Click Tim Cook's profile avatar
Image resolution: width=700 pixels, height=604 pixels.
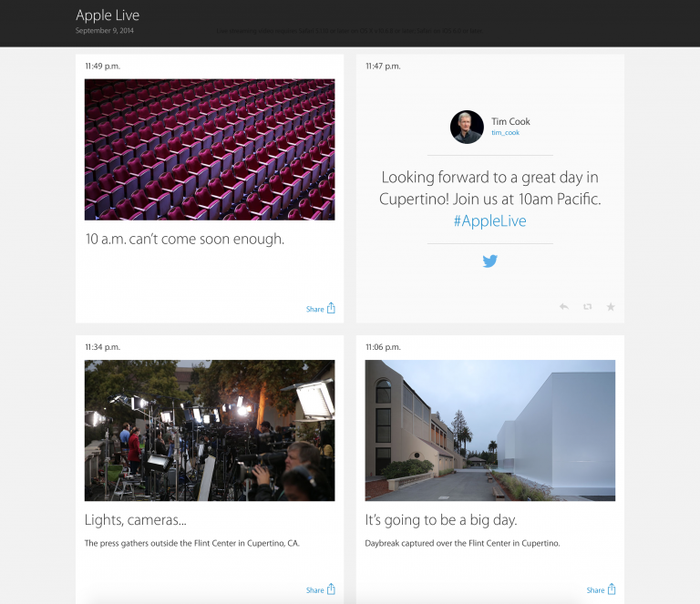point(467,127)
